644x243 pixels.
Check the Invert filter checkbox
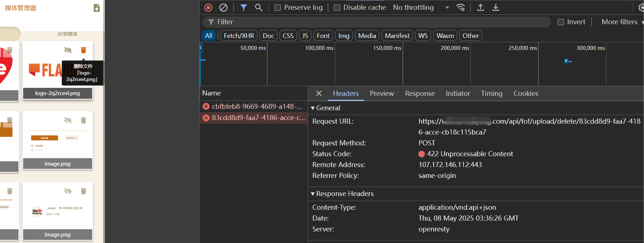pos(561,22)
